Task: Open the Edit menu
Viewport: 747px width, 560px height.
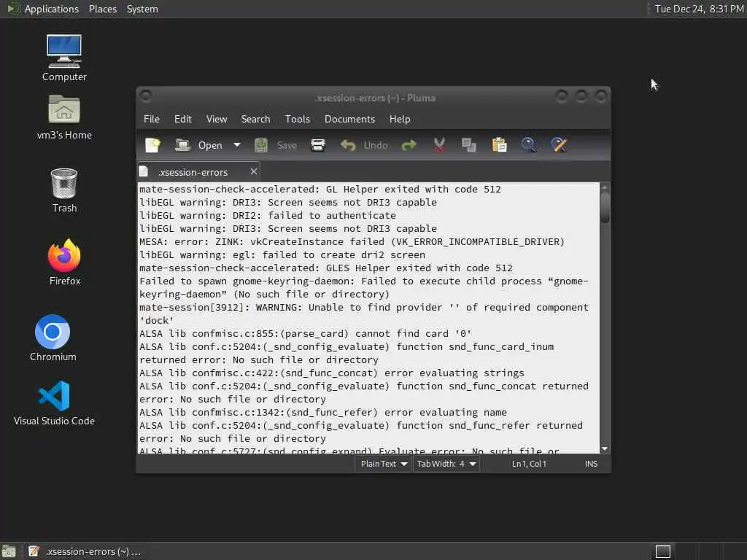Action: [183, 119]
